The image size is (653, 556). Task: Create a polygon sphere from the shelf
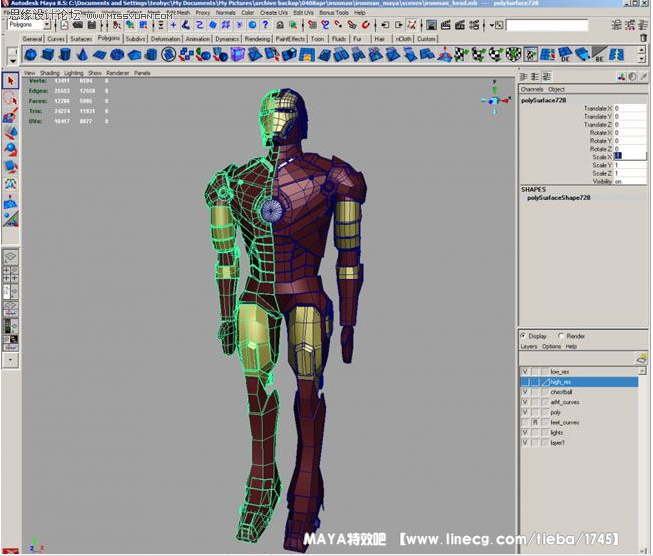[30, 55]
